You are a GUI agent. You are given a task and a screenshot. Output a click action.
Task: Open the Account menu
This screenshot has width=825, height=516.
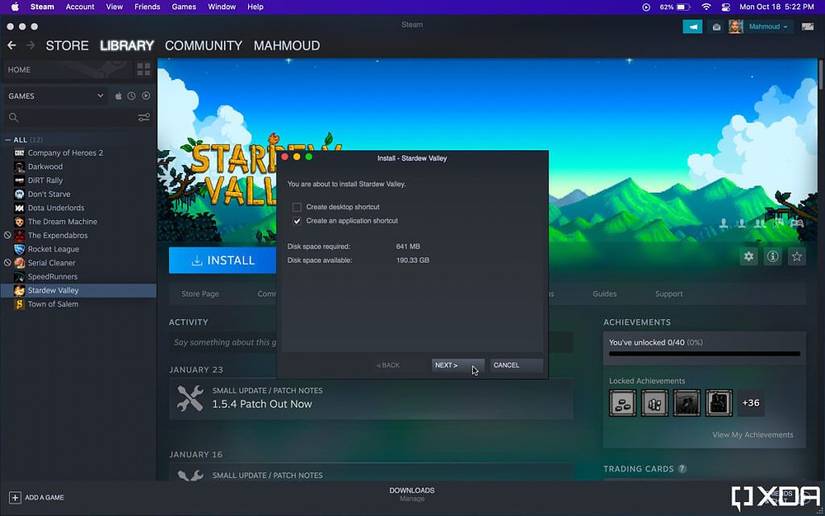(80, 7)
